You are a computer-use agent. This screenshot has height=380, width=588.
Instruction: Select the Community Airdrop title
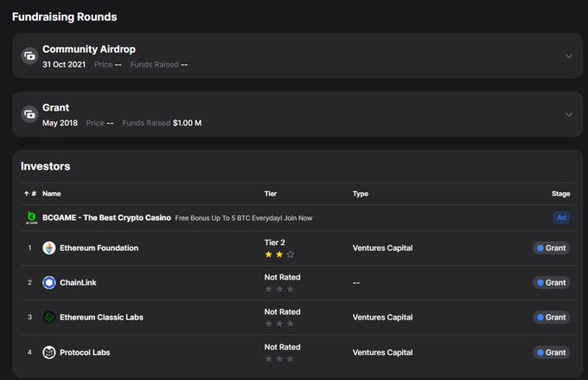pos(89,49)
